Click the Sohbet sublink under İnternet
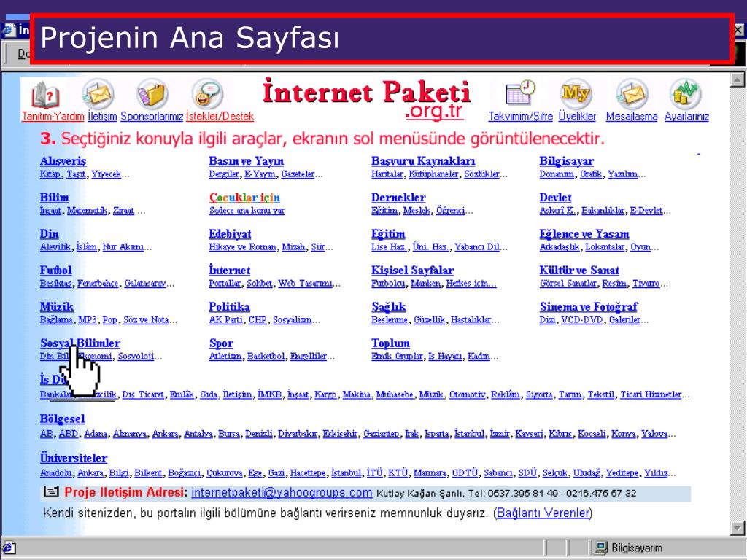This screenshot has width=747, height=560. click(260, 284)
